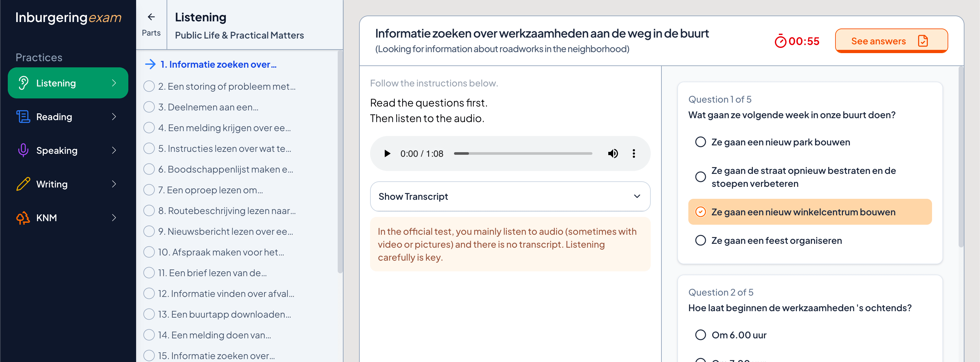980x362 pixels.
Task: Click the blue arrow beside item 1
Action: [150, 64]
